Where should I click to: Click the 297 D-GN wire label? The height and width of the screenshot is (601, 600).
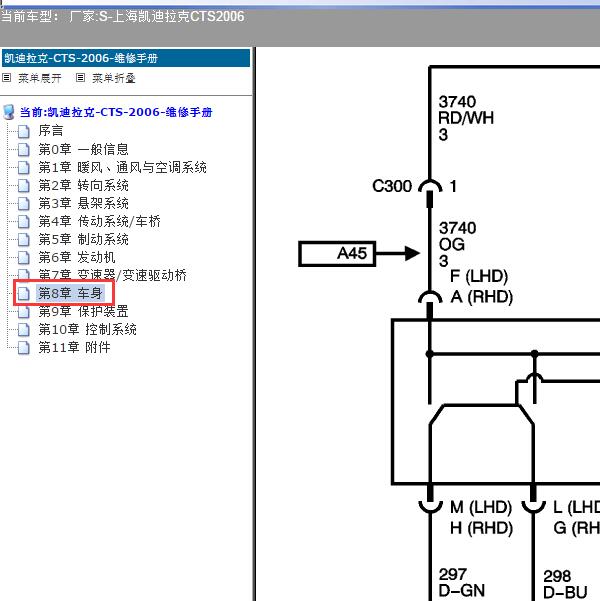(462, 583)
